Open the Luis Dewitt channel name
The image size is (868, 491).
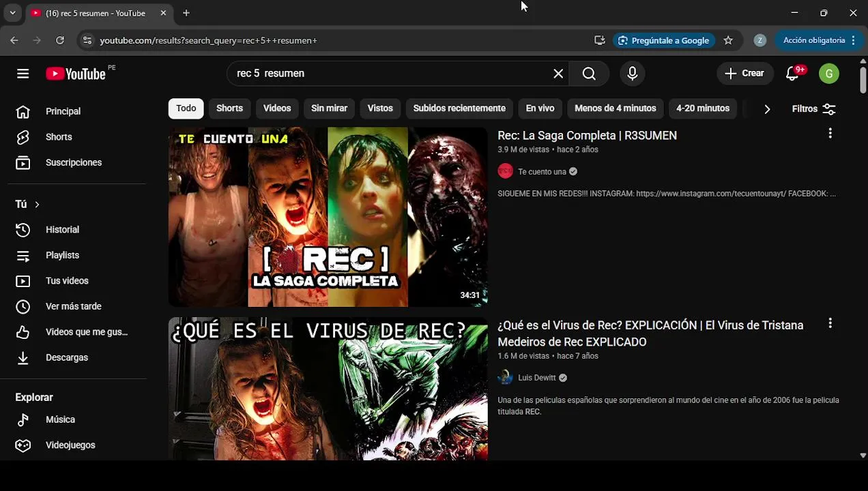point(536,378)
